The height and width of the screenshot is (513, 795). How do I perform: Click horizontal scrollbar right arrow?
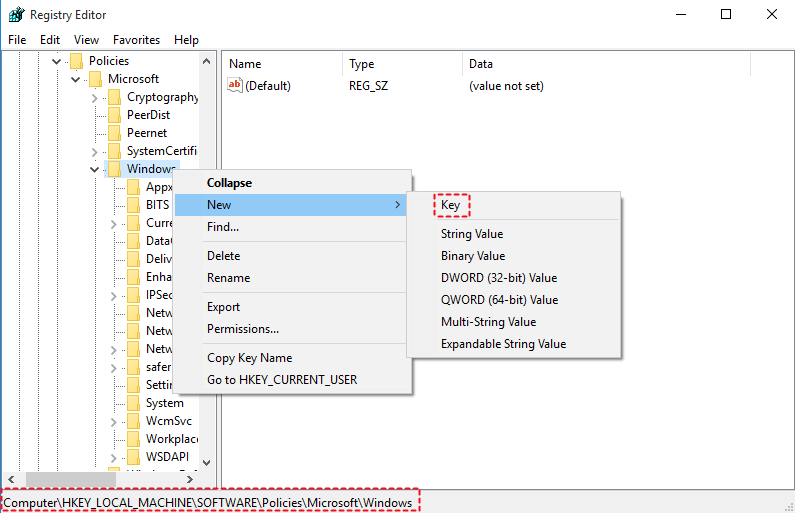pos(190,479)
